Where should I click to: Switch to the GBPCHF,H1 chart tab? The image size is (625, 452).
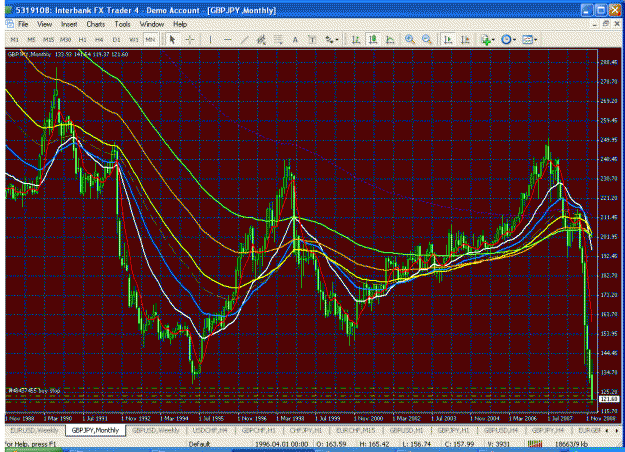(259, 430)
